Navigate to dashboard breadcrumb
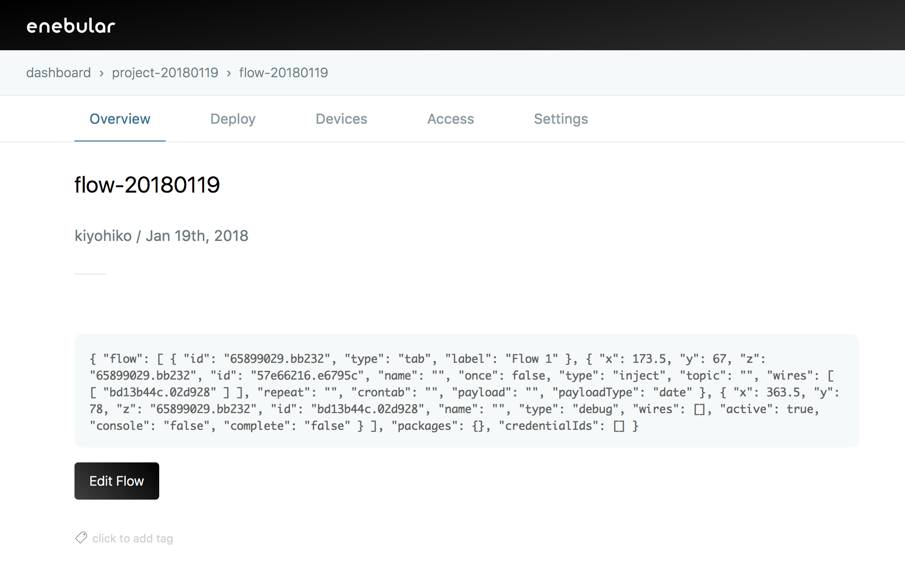The image size is (905, 588). (x=59, y=73)
